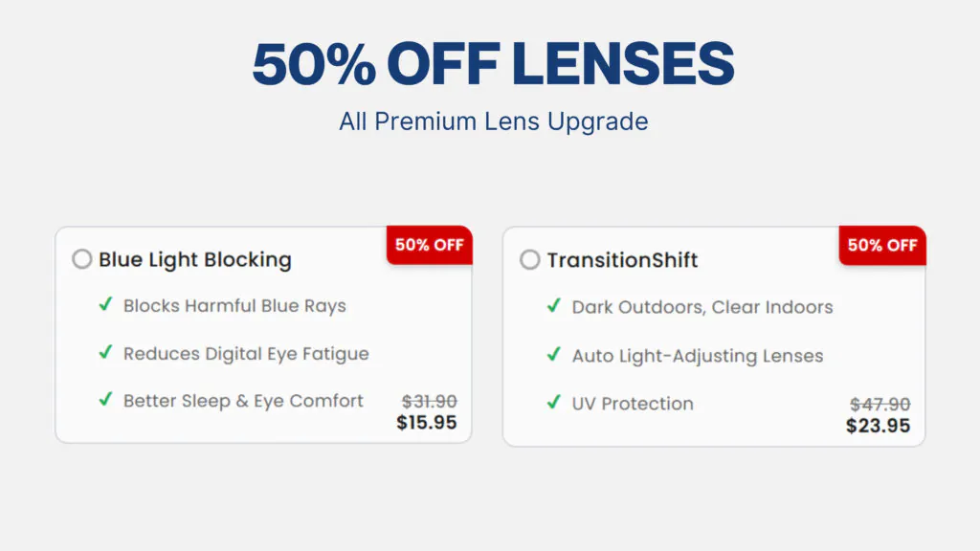Click the TransitionShift 50% OFF badge

(881, 245)
